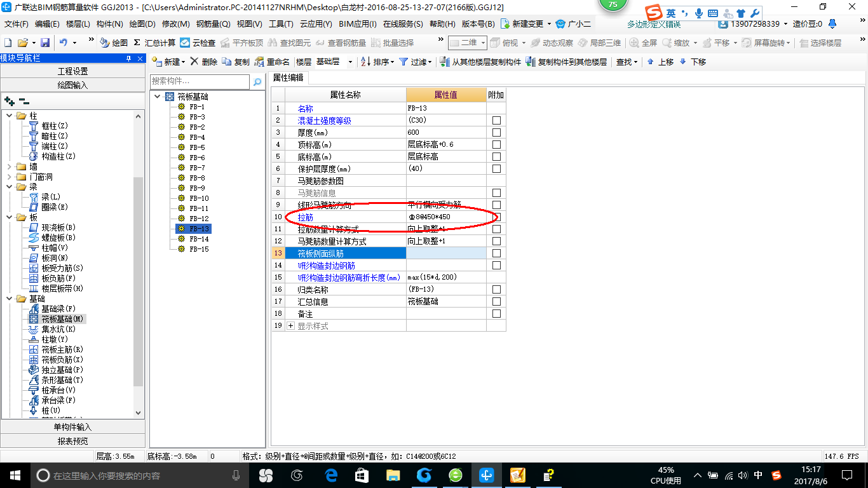Toggle the 附加 checkbox for 厚度(mm)
Screen dimensions: 868x488
pos(496,133)
